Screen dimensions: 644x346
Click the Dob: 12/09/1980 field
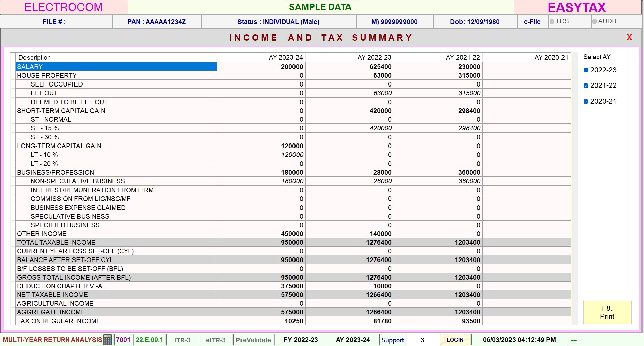pos(475,22)
